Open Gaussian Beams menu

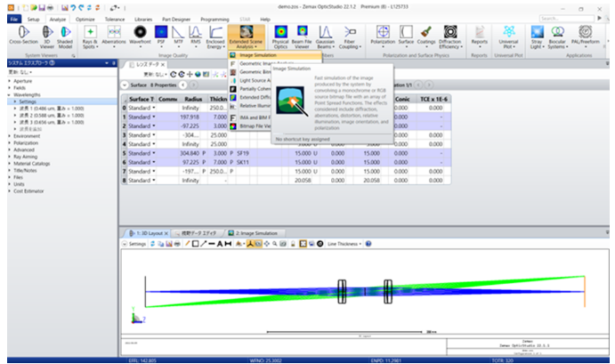point(325,36)
